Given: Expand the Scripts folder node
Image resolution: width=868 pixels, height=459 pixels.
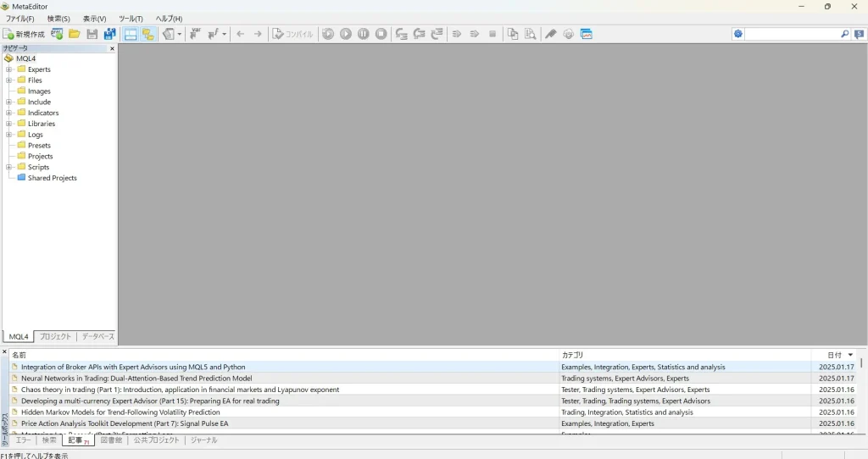Looking at the screenshot, I should tap(8, 167).
